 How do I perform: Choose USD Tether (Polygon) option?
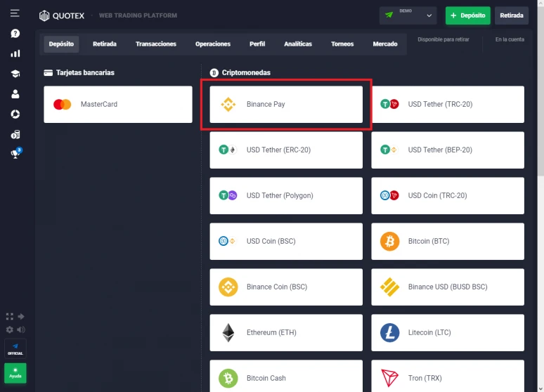coord(286,196)
